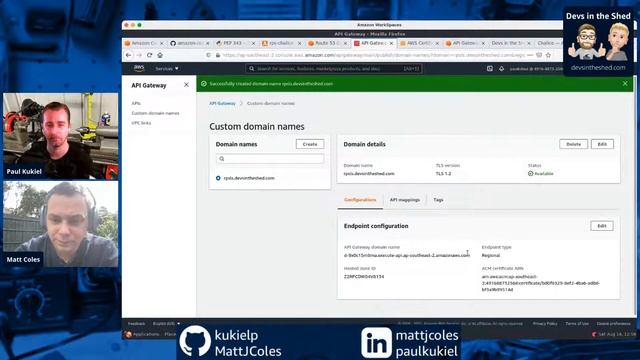This screenshot has width=640, height=360.
Task: Click the Places menu in the desktop panel
Action: (170, 334)
